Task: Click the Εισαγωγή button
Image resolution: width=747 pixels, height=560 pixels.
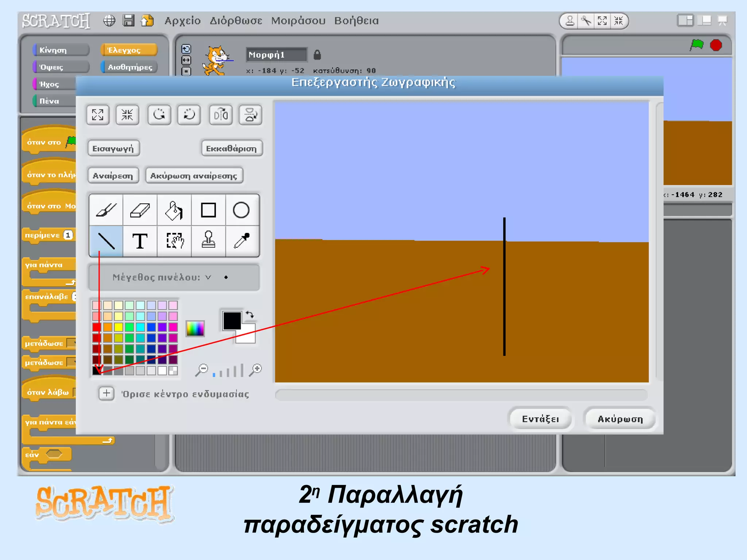Action: [113, 148]
